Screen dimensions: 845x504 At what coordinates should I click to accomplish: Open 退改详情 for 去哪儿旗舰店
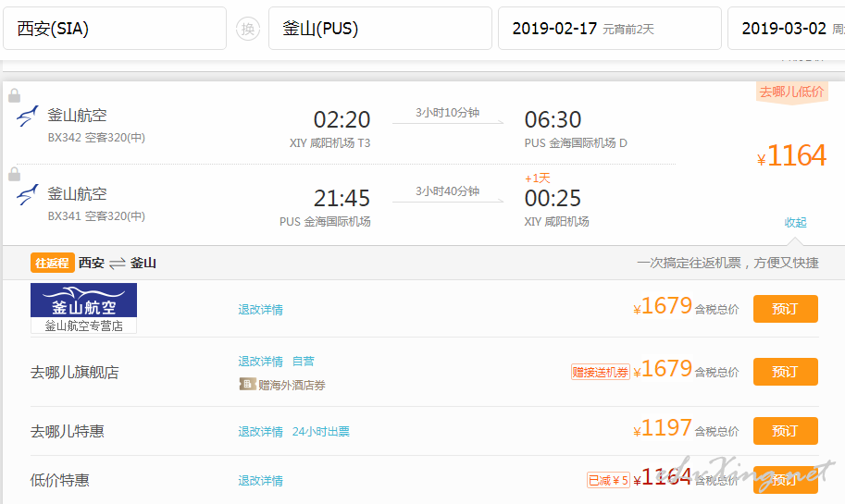tap(261, 362)
